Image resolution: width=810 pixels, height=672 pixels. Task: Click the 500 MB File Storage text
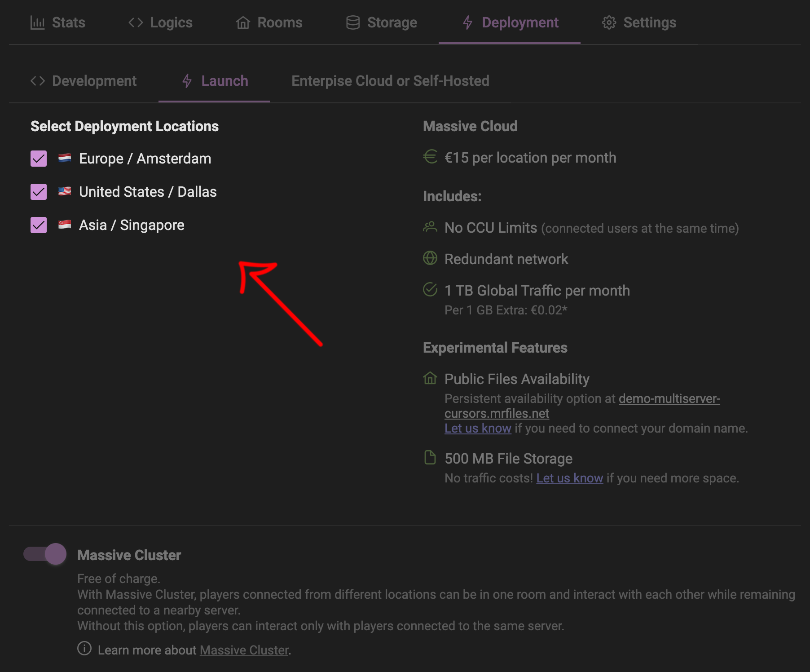508,459
